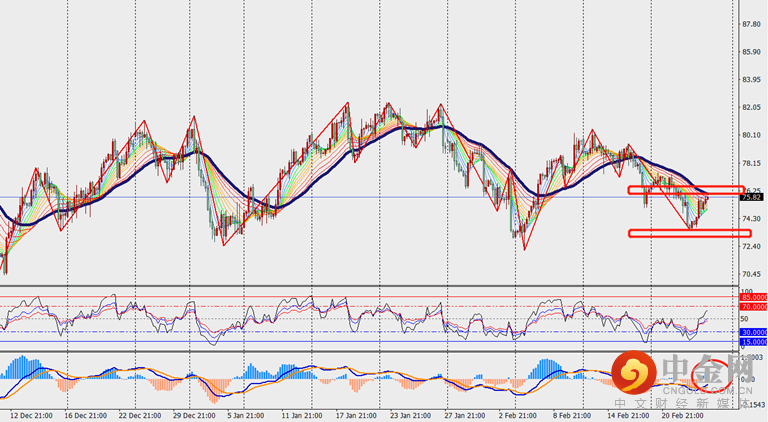The image size is (768, 422).
Task: Click the 50 midline label on the oscillator
Action: pyautogui.click(x=745, y=317)
